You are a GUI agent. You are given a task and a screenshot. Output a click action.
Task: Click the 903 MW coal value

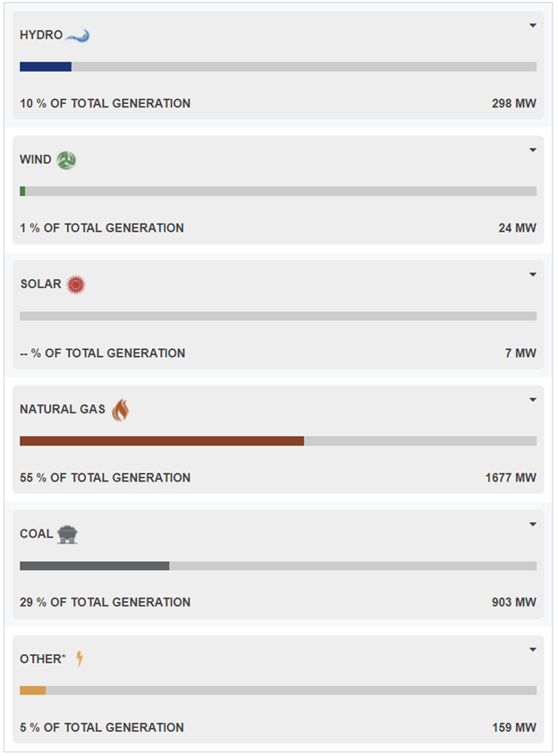514,602
